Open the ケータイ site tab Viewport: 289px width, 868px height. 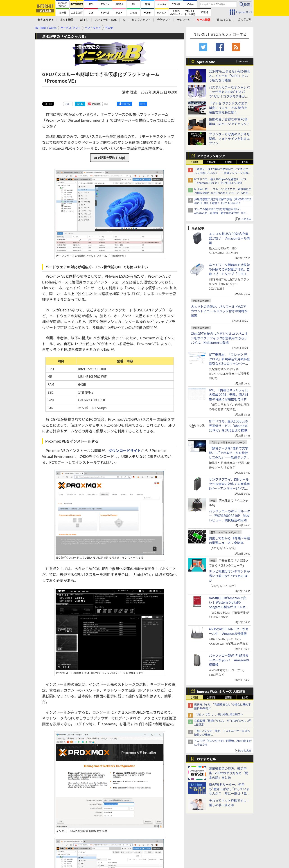point(162,4)
